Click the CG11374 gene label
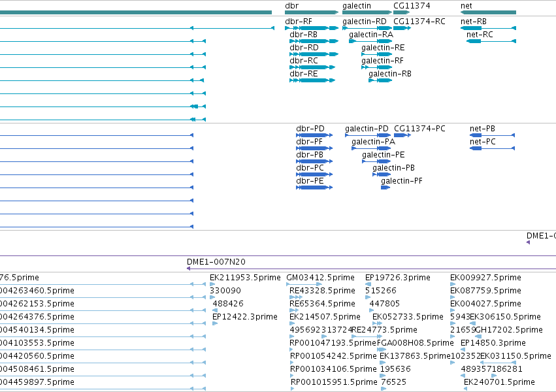This screenshot has width=556, height=392. click(412, 6)
